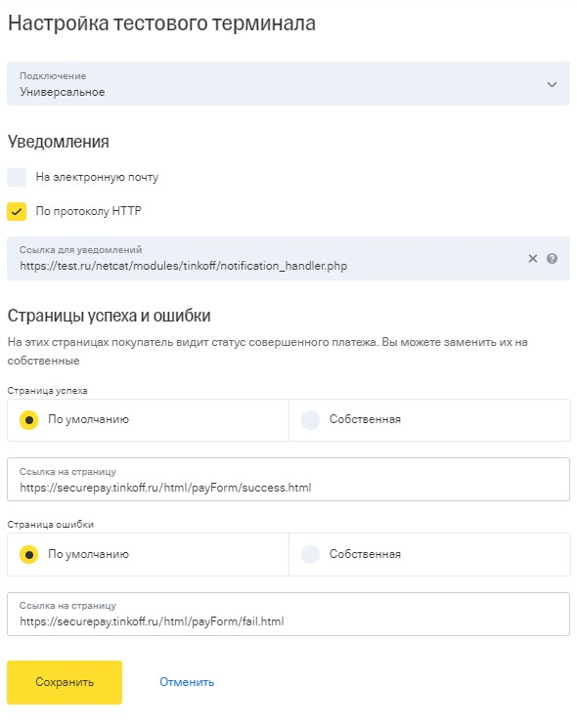Click the На электронную почту label
This screenshot has height=728, width=577.
97,177
